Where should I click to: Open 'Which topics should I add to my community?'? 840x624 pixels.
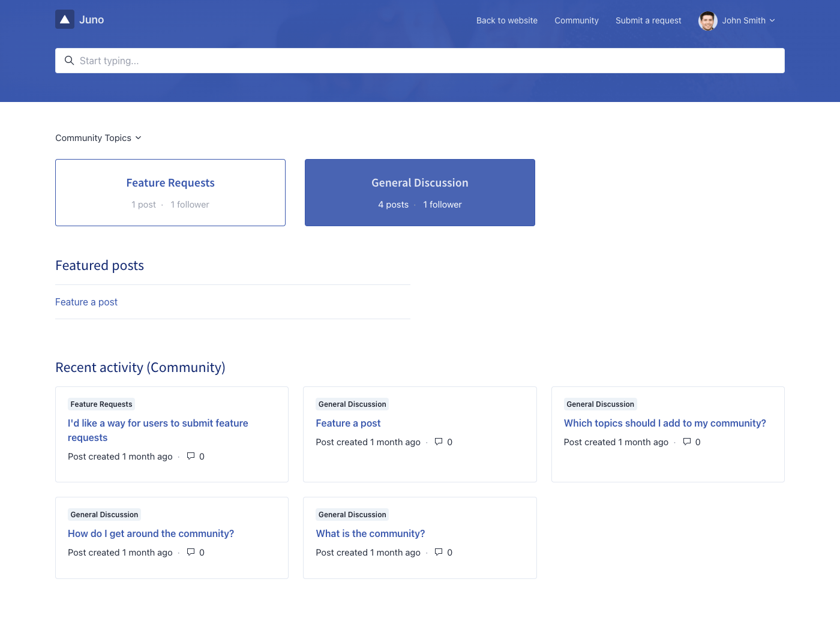point(665,423)
